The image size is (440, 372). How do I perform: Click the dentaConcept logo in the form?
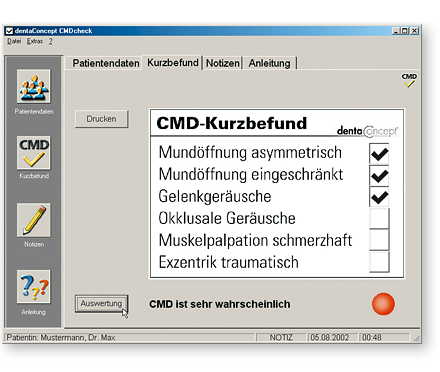[367, 131]
